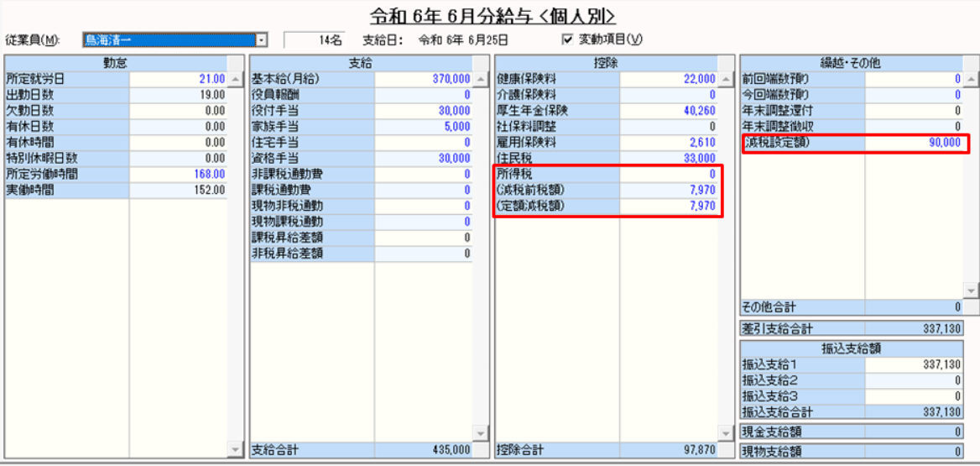Click the 健康保険料 amount field 22,000
The width and height of the screenshot is (980, 466).
669,79
